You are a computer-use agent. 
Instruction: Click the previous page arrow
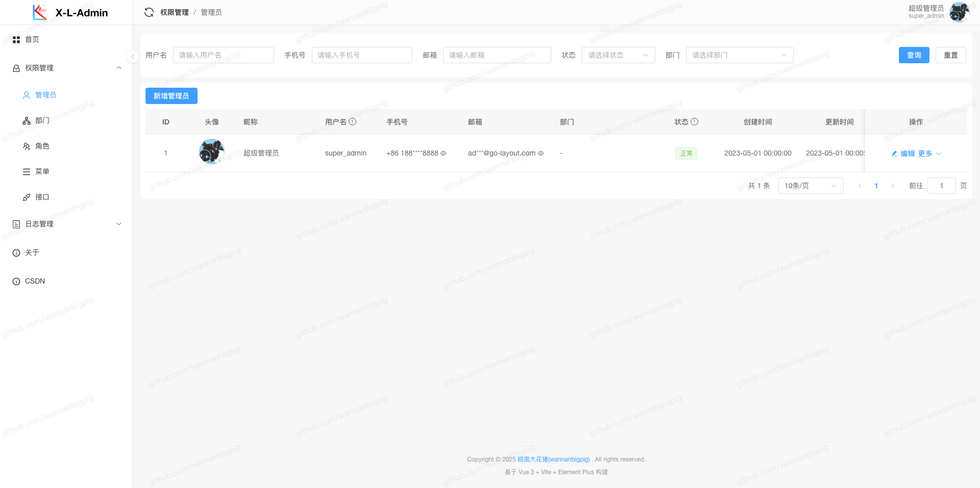tap(860, 186)
